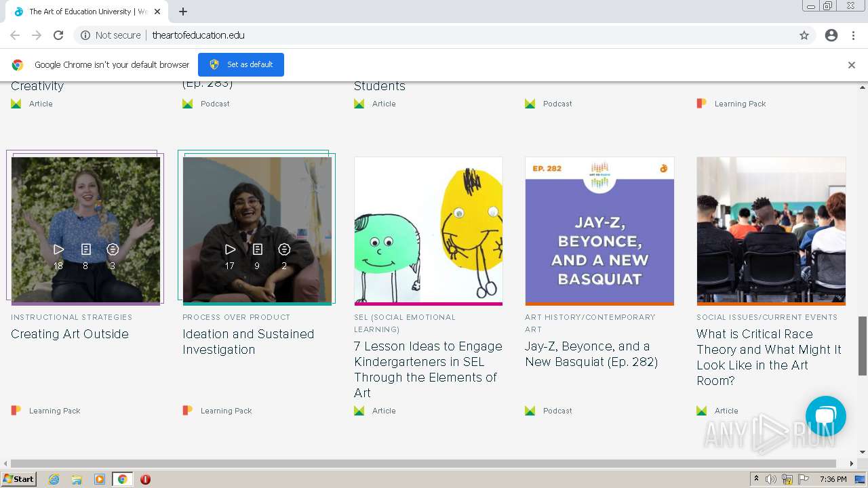
Task: Click Article icon under Critical Race Theory
Action: (702, 411)
